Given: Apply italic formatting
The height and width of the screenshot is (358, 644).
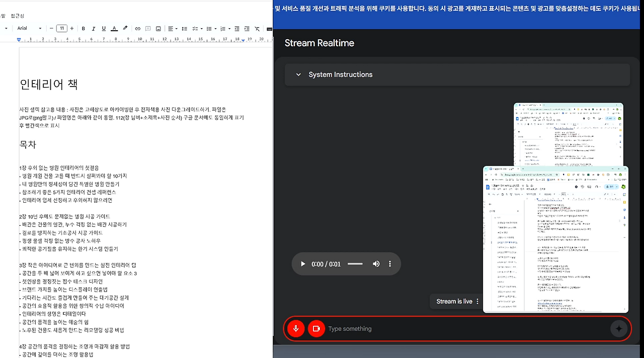Looking at the screenshot, I should point(94,29).
